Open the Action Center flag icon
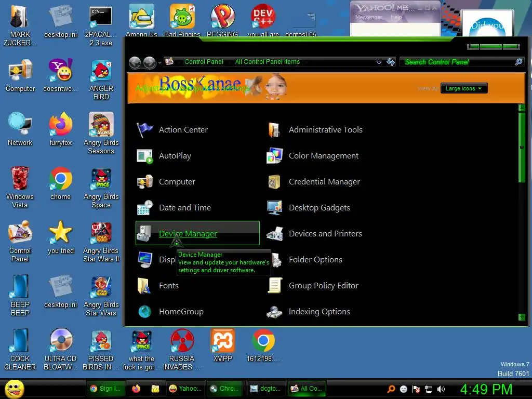Image resolution: width=532 pixels, height=399 pixels. (145, 130)
